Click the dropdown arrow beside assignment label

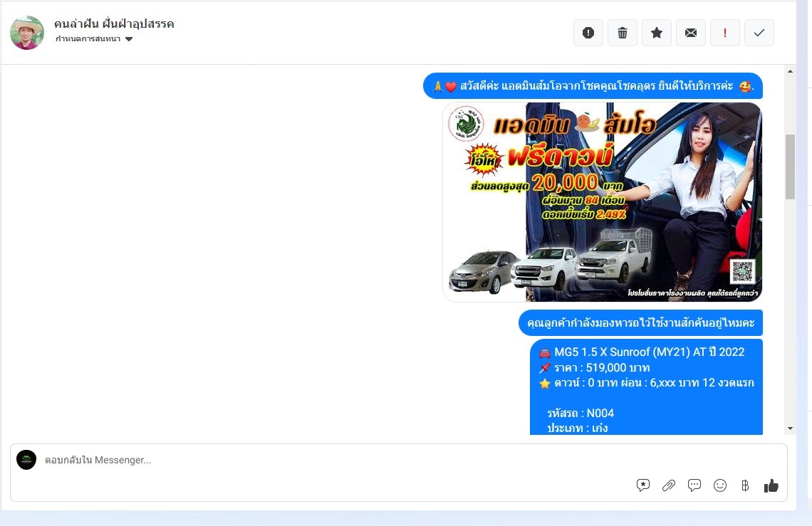[x=129, y=39]
